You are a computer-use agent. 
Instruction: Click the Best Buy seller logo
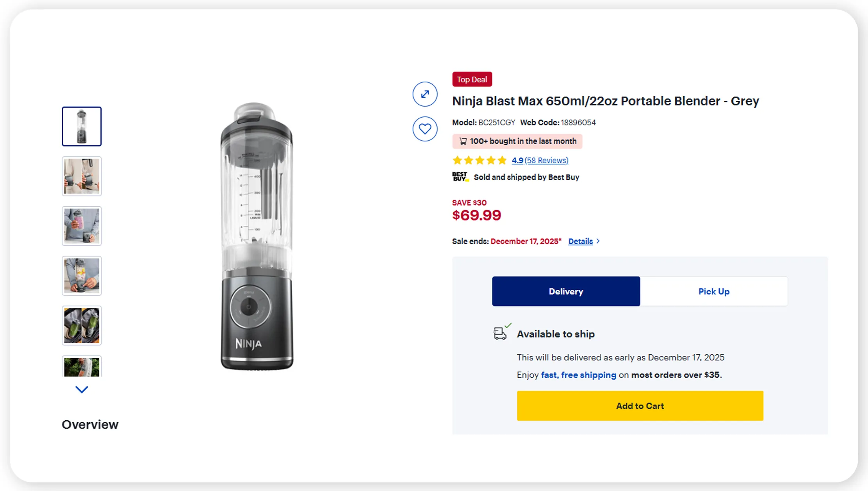click(460, 177)
